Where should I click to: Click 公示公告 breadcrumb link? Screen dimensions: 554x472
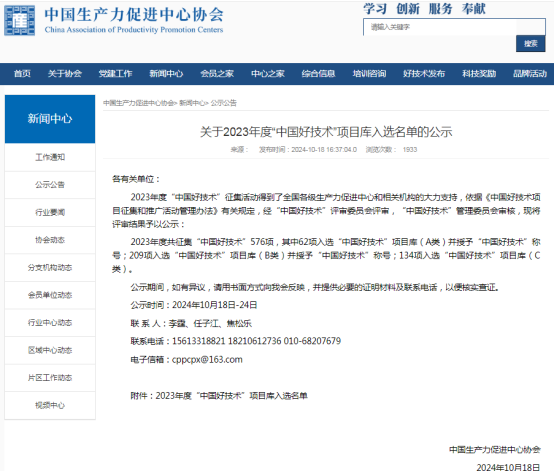coord(224,103)
